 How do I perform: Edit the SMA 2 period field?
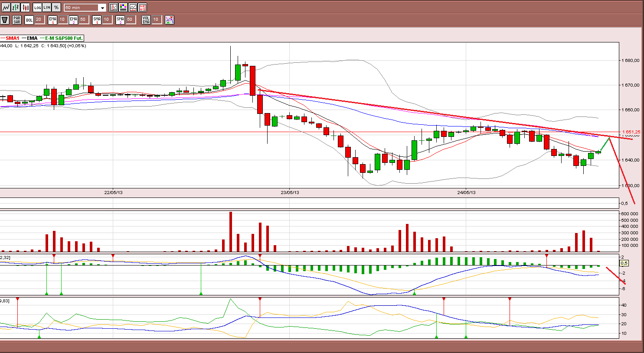(131, 19)
